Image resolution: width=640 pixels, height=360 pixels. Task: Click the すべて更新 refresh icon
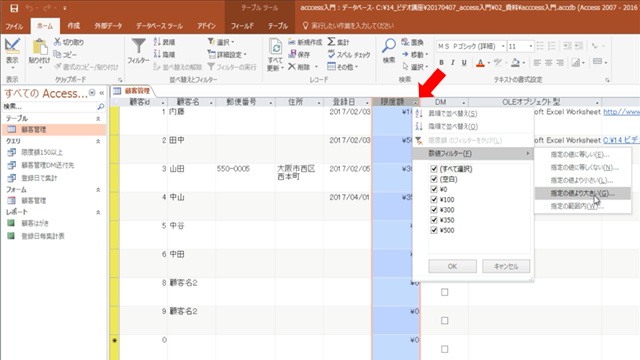tap(276, 47)
